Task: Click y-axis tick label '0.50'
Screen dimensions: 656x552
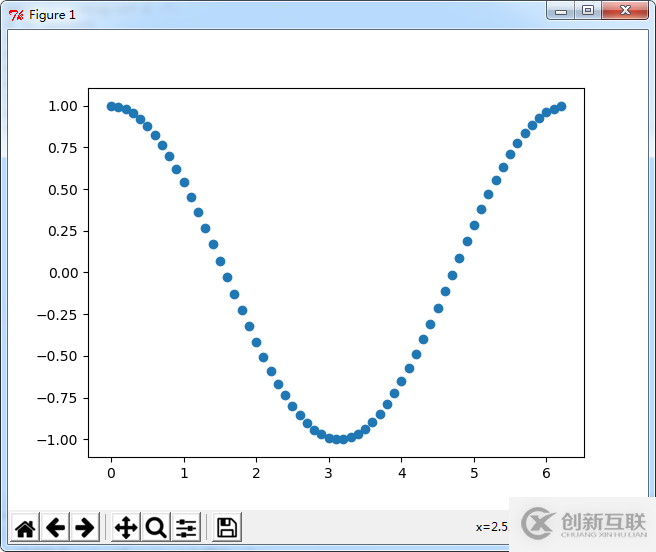Action: point(63,190)
